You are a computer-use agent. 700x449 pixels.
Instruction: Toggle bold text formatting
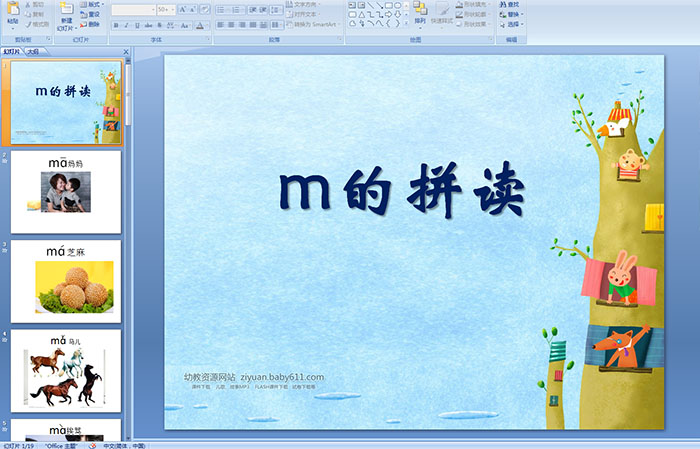[x=116, y=25]
